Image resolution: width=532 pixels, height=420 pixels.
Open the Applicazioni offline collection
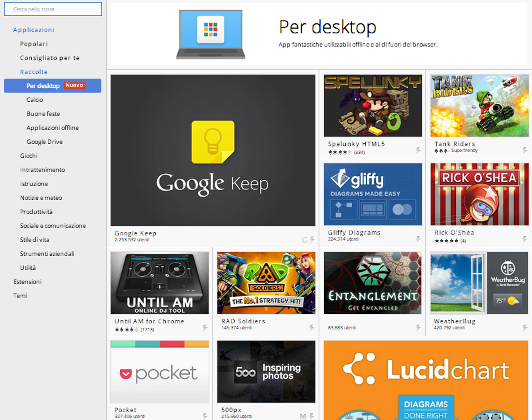[53, 127]
